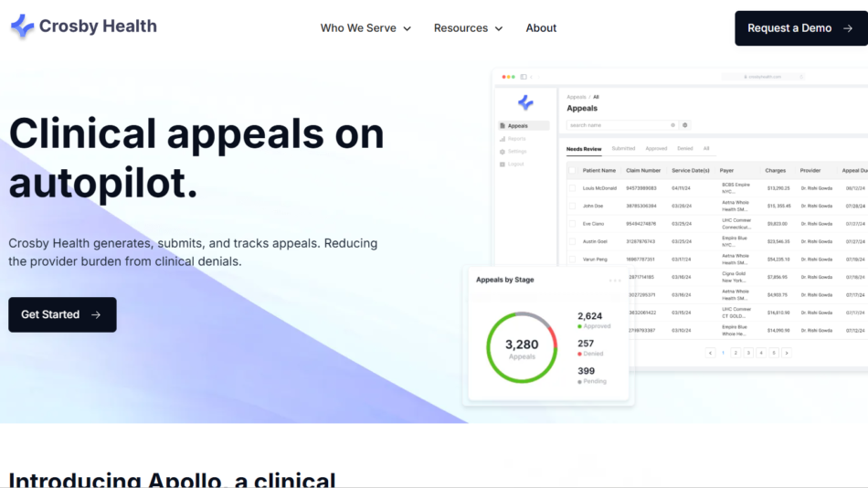Click the arrow icon in Get Started

click(x=96, y=314)
